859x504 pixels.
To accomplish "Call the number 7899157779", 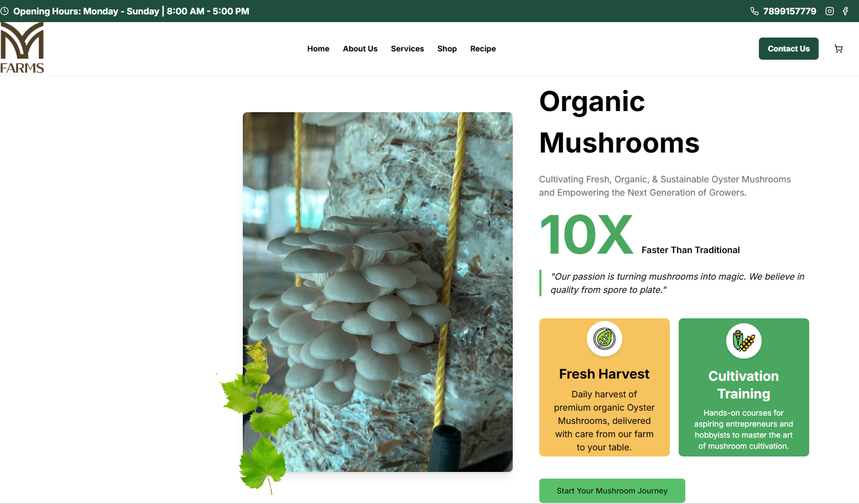I will (x=789, y=11).
